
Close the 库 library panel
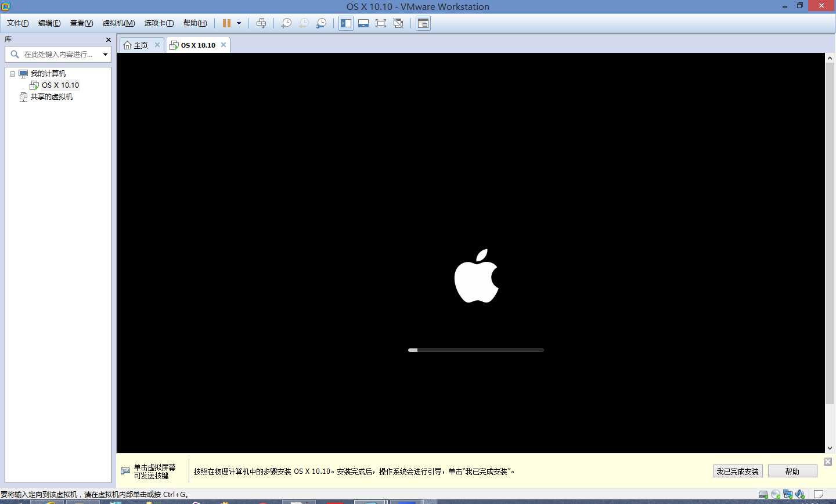click(x=108, y=39)
